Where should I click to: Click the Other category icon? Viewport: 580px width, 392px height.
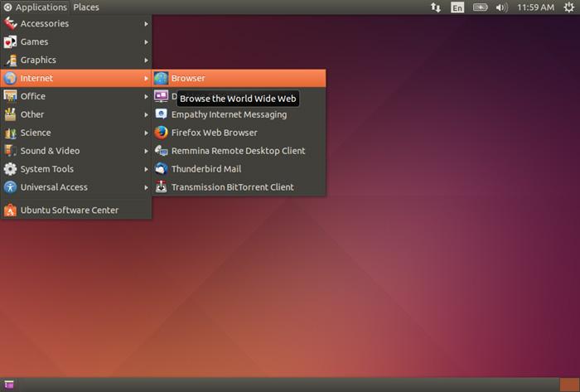(10, 114)
